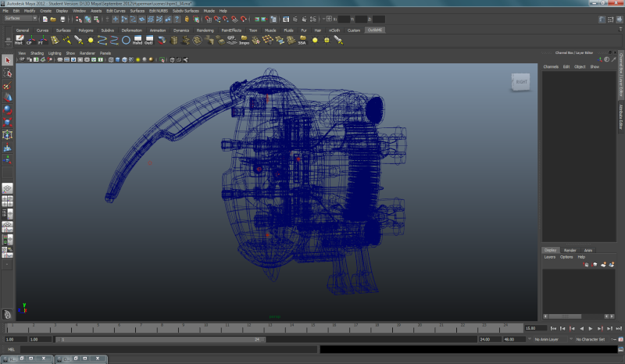
Task: Activate the Lasso select tool
Action: 7,73
